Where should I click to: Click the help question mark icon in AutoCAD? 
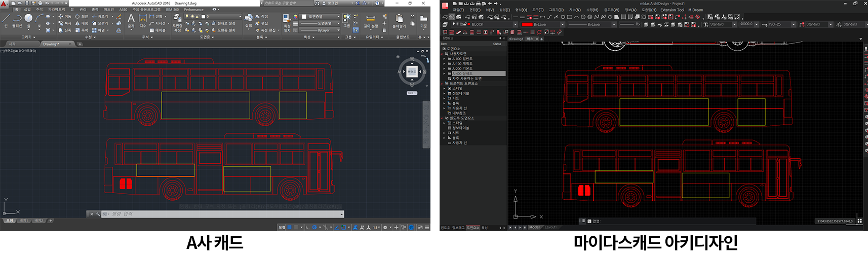pos(377,3)
